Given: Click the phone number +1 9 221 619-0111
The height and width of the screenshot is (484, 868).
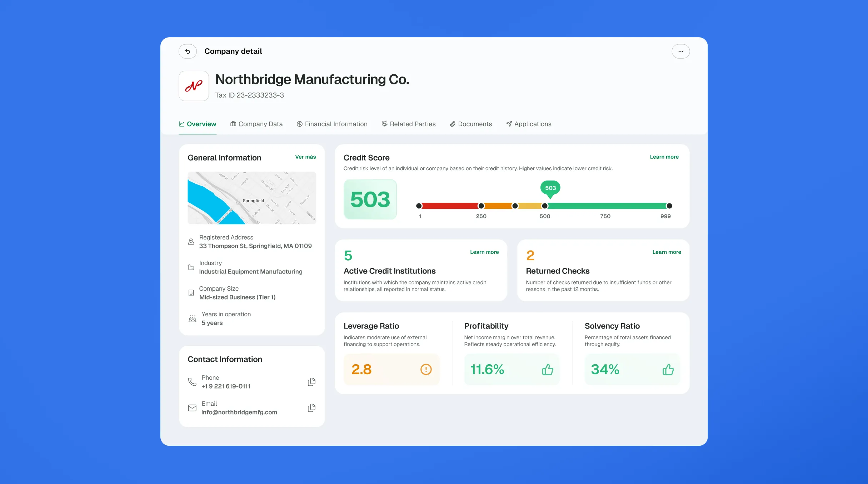Looking at the screenshot, I should pyautogui.click(x=226, y=386).
